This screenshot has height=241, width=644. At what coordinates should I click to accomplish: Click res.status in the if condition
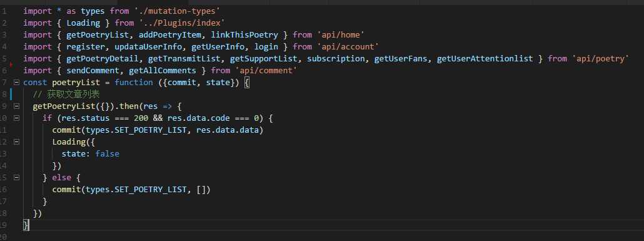pyautogui.click(x=86, y=118)
